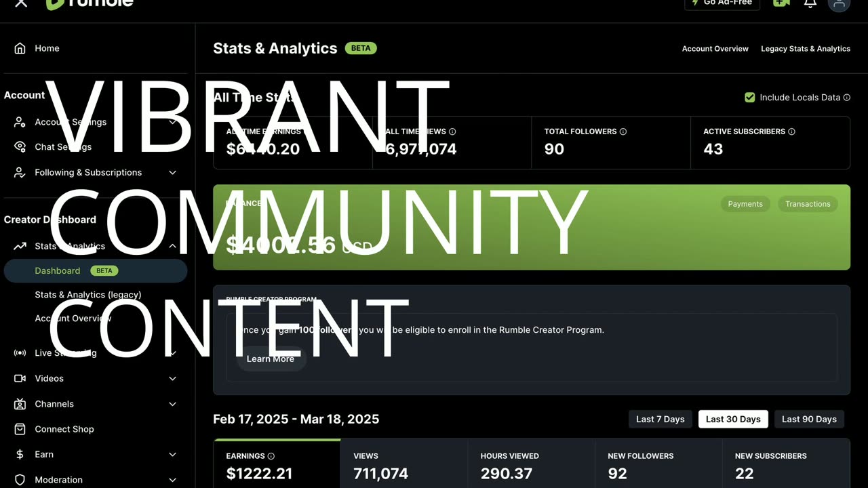Open the Legacy Stats & Analytics link
This screenshot has width=868, height=488.
tap(806, 49)
